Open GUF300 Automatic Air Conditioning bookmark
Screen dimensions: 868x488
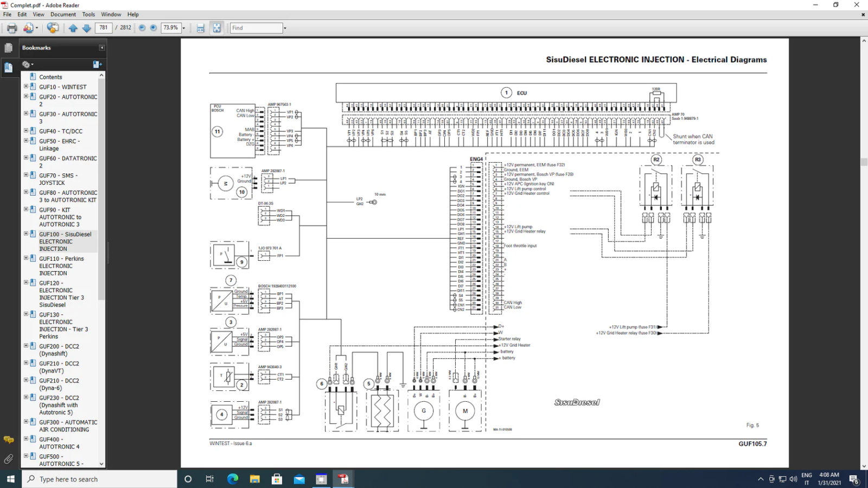click(68, 426)
